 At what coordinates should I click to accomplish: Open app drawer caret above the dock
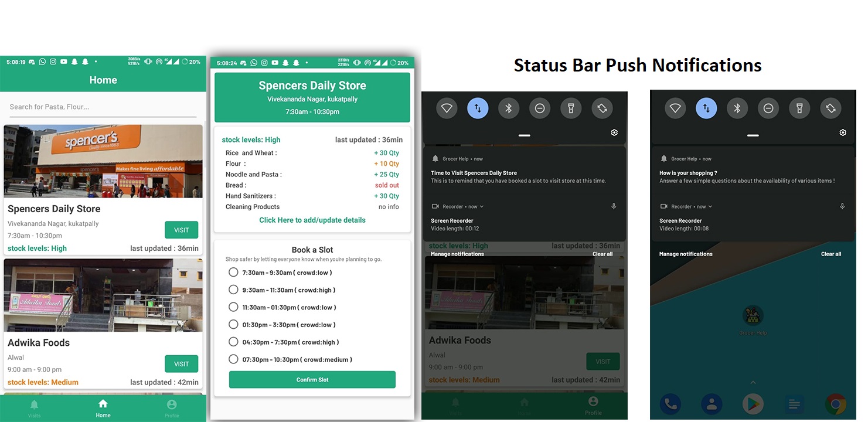point(753,383)
